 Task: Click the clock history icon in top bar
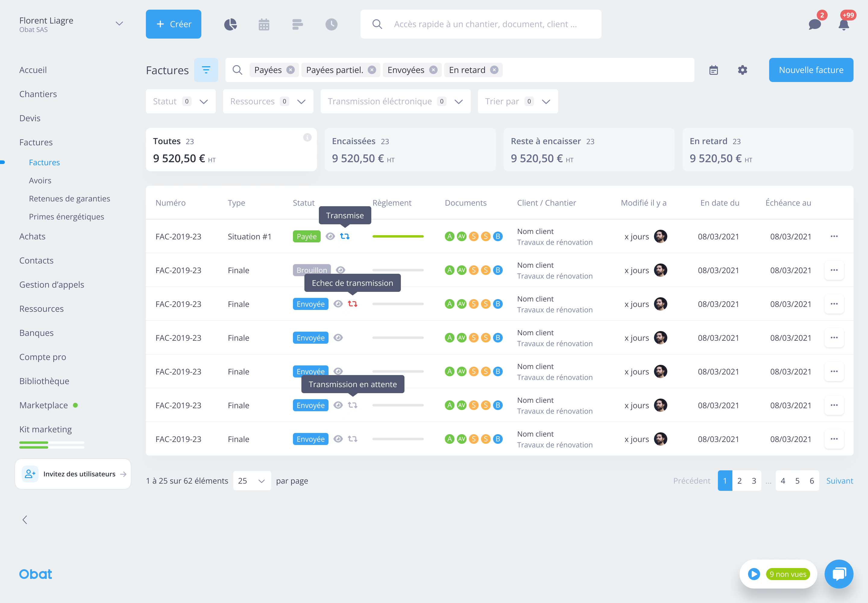click(x=331, y=24)
